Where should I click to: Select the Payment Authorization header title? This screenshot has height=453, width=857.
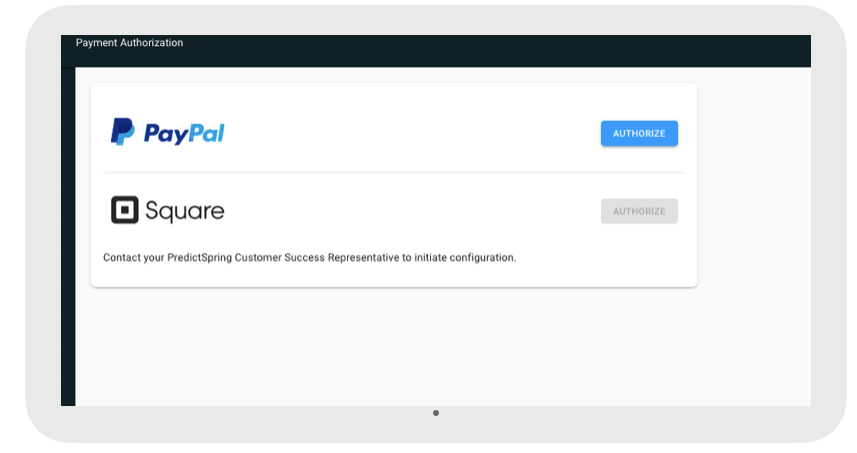pos(130,43)
